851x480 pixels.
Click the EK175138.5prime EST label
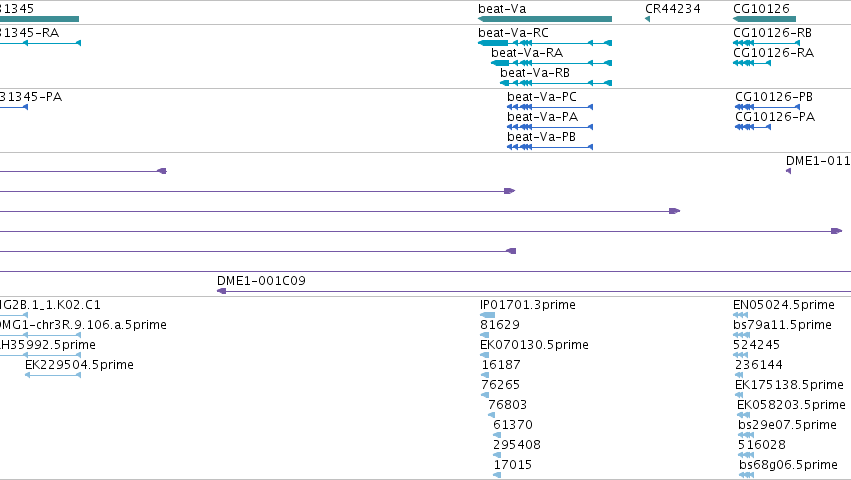coord(789,385)
